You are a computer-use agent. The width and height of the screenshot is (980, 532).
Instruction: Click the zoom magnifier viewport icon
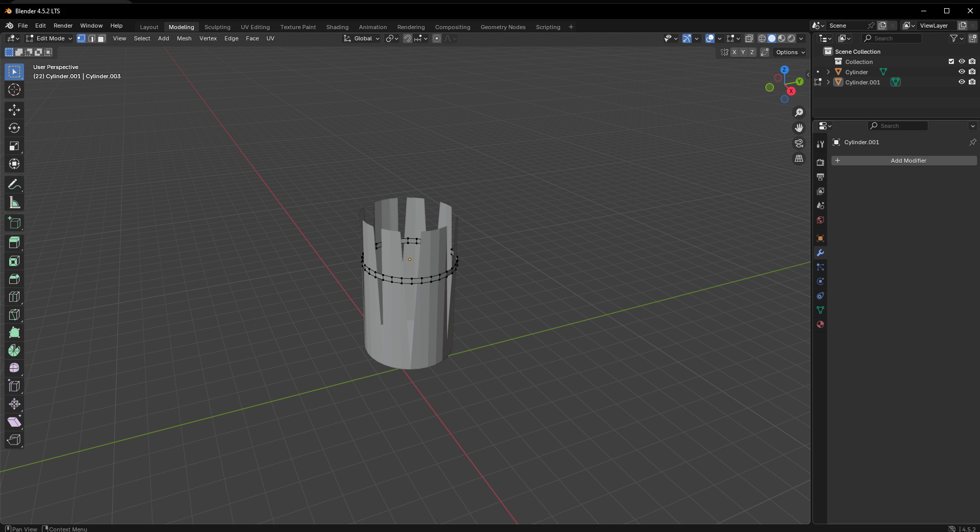[799, 113]
